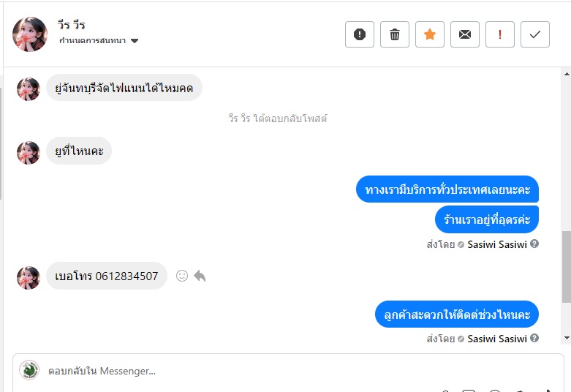Delete conversation using the trash icon

[395, 34]
